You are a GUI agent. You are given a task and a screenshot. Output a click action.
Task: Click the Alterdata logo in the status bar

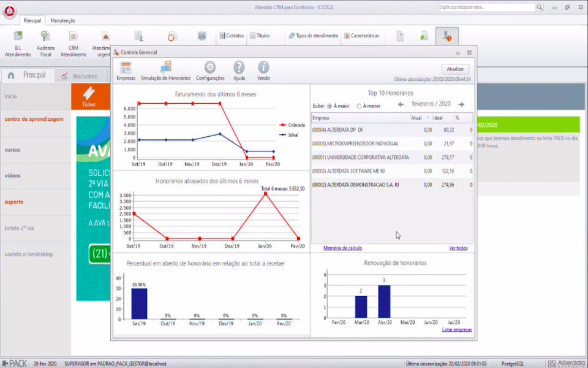coord(567,364)
